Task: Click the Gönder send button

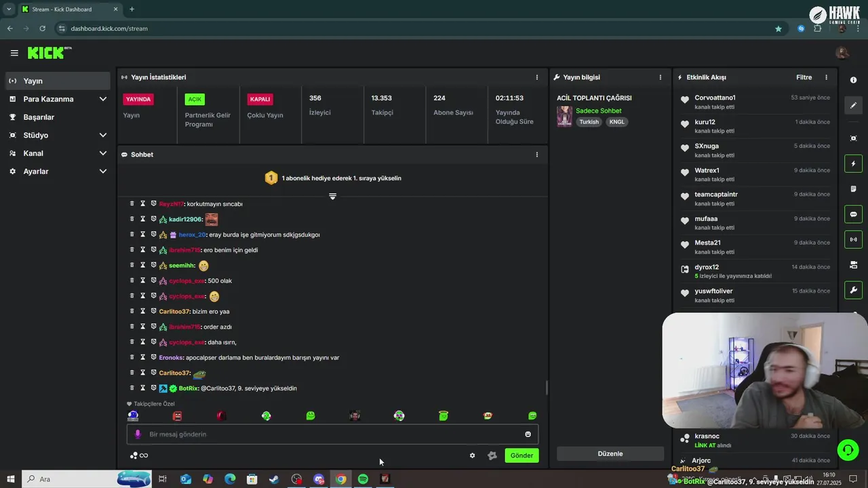Action: [521, 455]
